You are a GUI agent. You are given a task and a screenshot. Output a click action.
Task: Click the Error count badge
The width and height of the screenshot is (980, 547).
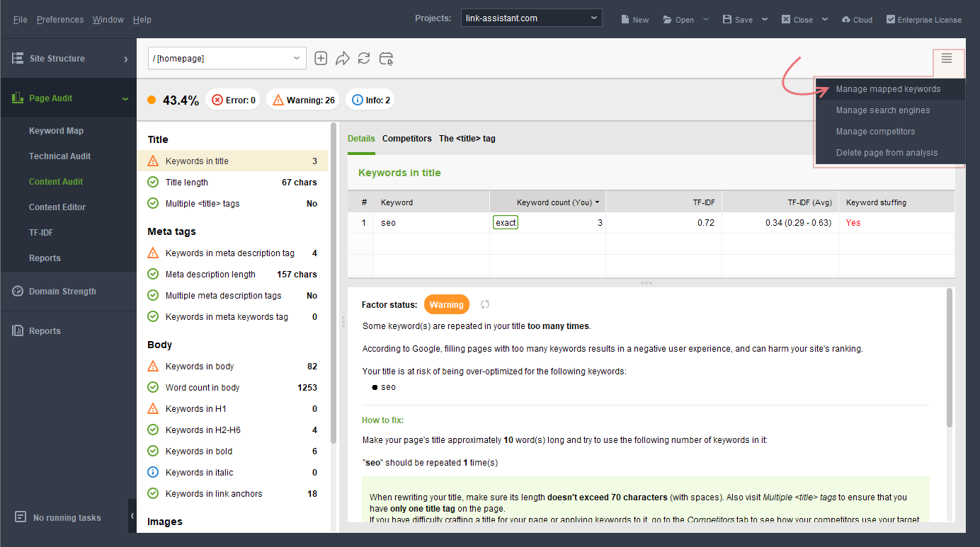(233, 100)
